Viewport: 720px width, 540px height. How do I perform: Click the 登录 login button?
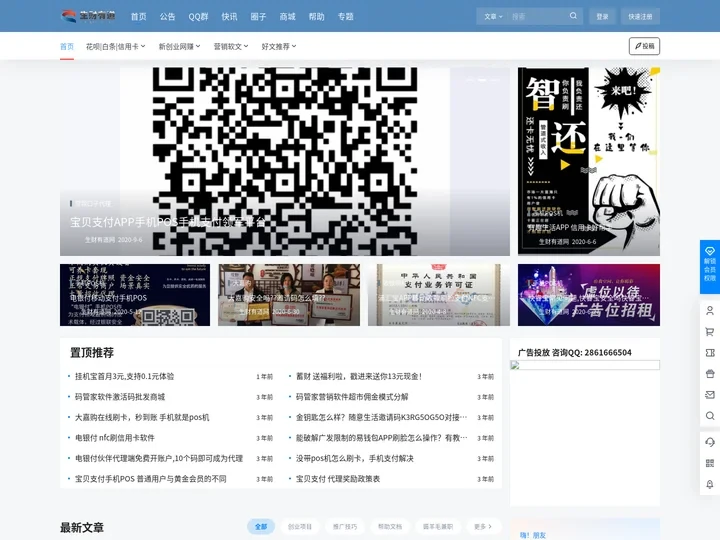tap(602, 17)
